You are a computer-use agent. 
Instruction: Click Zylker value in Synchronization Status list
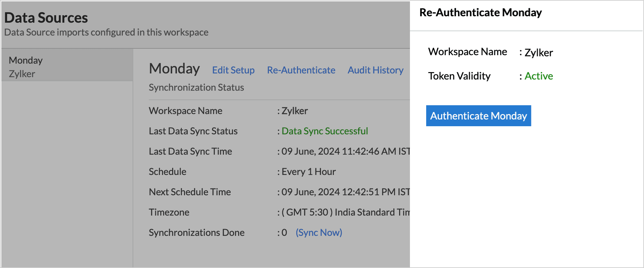(x=295, y=111)
